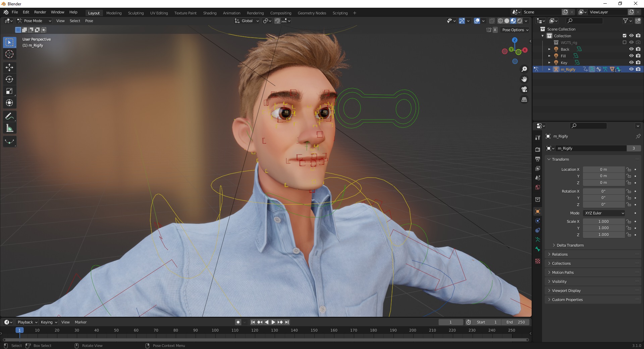Switch to the Animation workspace tab
644x349 pixels.
pos(231,13)
